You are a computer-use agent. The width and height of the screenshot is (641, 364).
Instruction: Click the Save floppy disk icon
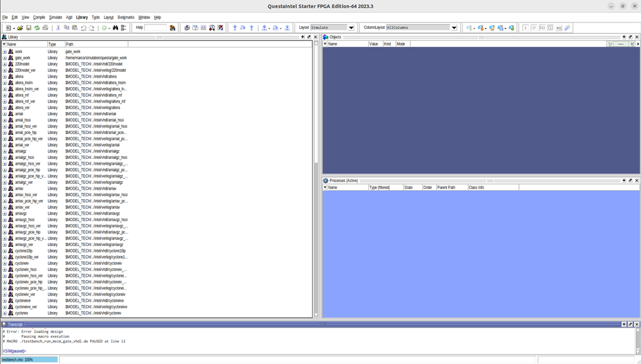29,28
